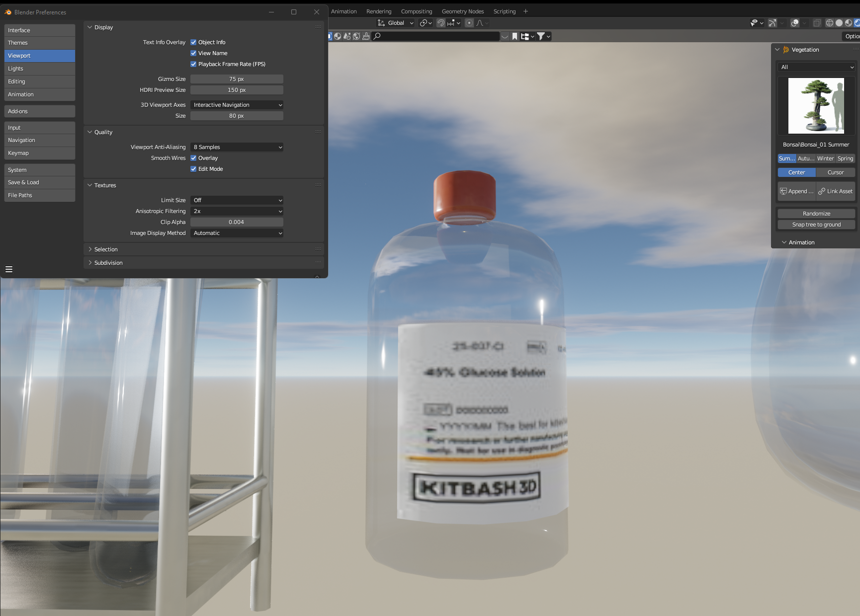Viewport: 860px width, 616px height.
Task: Click the bookmark icon beside search field
Action: click(x=515, y=36)
